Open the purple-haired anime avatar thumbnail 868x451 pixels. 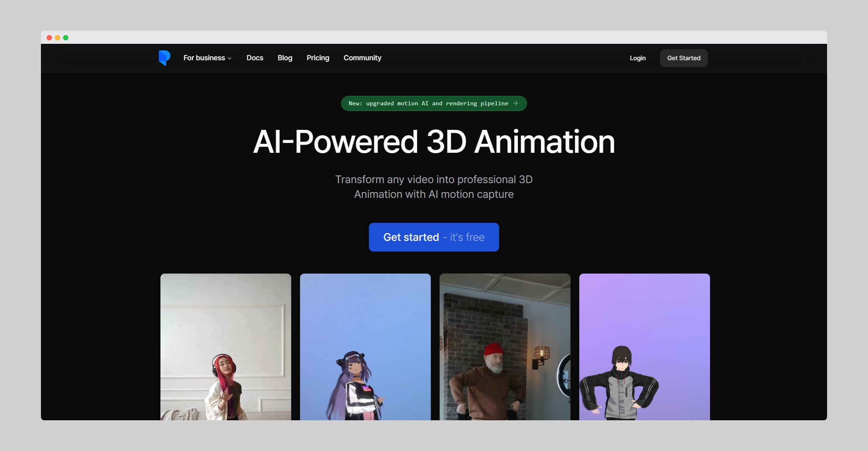click(x=365, y=347)
